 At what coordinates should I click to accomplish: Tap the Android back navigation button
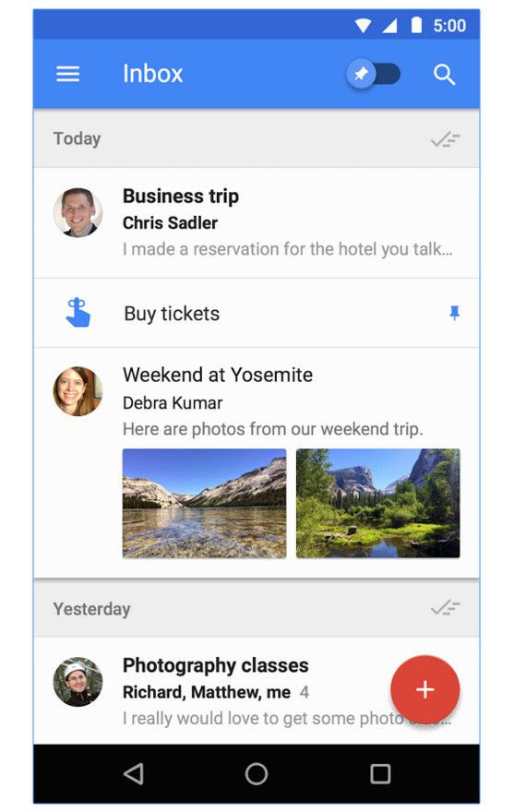[x=133, y=773]
